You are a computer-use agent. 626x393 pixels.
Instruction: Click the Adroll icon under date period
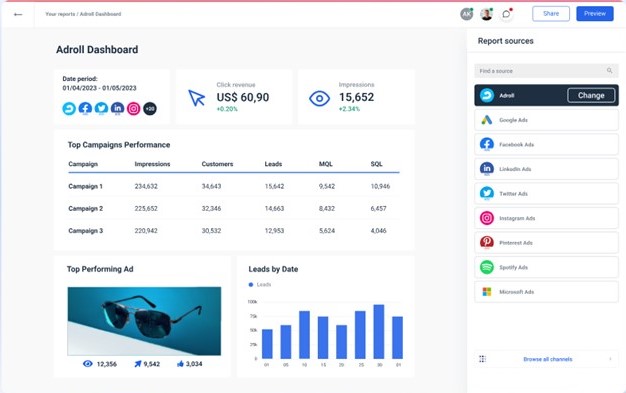(x=69, y=108)
